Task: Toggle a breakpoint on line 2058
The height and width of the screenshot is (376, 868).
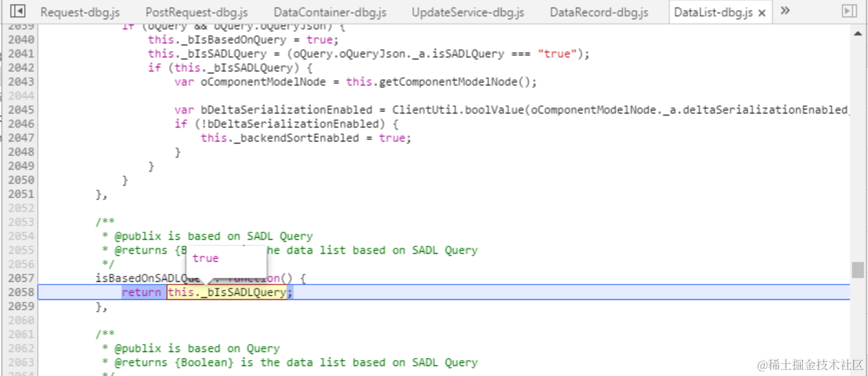Action: 21,293
